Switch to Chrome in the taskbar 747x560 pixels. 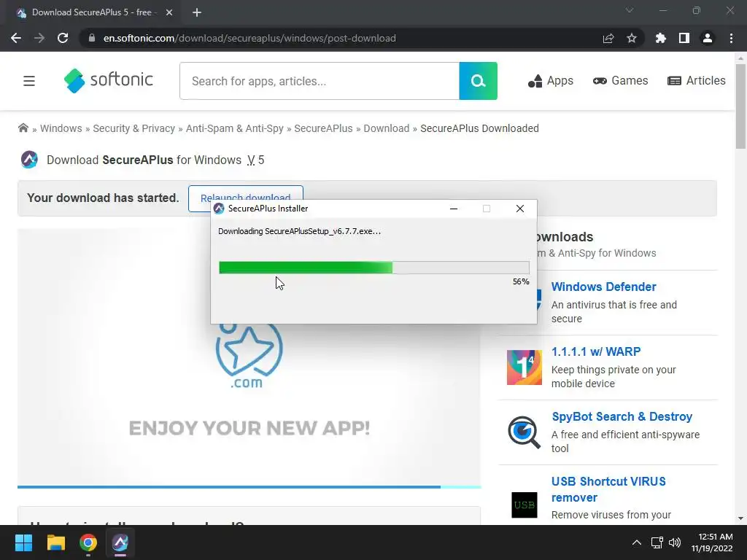(x=88, y=542)
